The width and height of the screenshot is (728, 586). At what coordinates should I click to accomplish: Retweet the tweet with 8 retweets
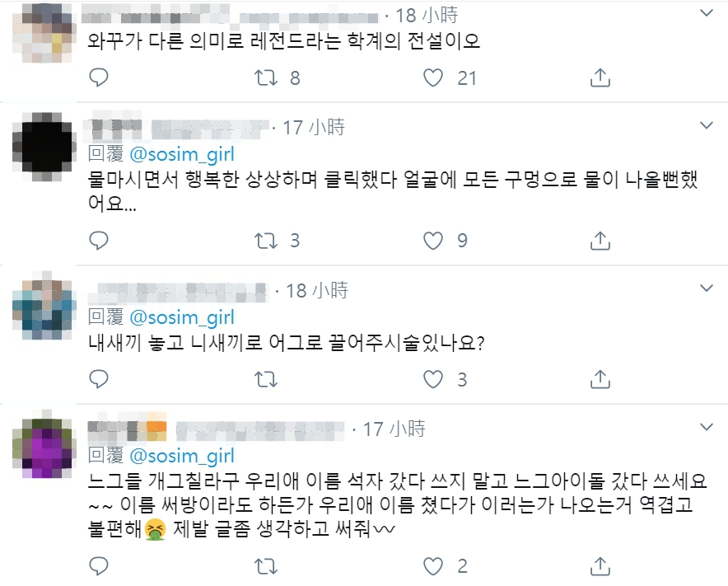(266, 77)
